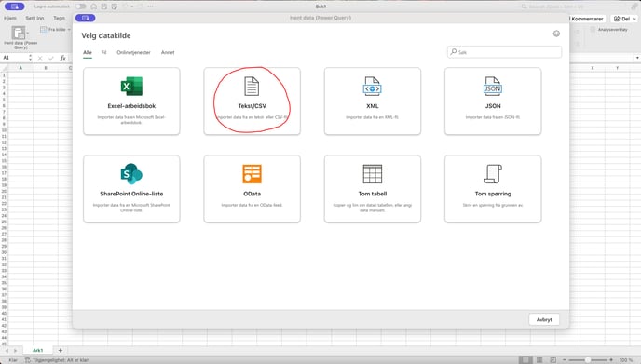Screen dimensions: 641x364
Task: Switch to Page Break Preview in status bar
Action: click(x=553, y=360)
